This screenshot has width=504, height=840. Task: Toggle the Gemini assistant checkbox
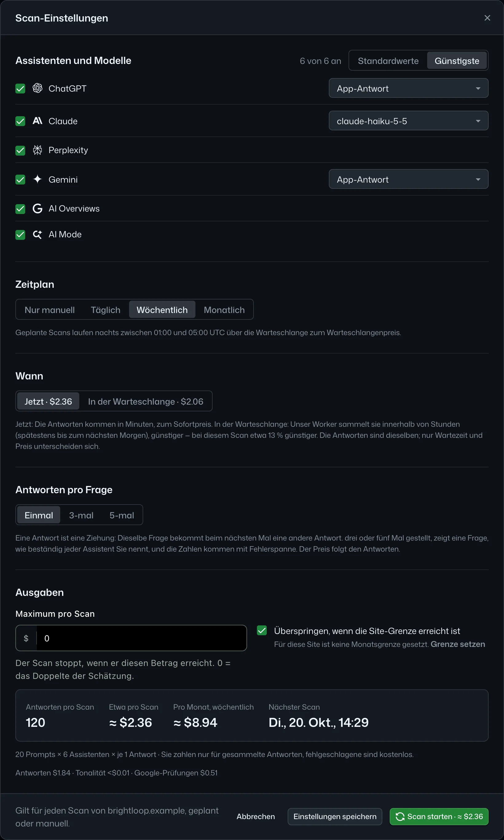(x=20, y=180)
